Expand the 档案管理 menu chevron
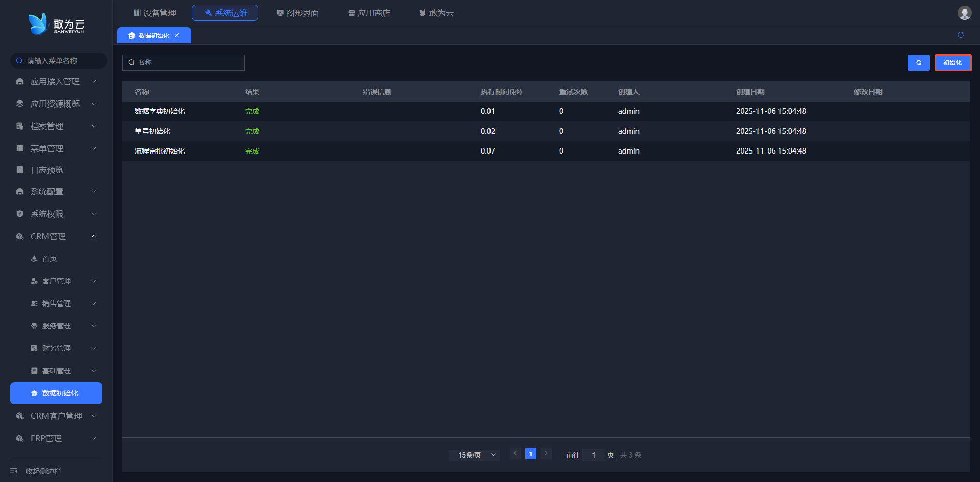980x482 pixels. click(x=94, y=126)
